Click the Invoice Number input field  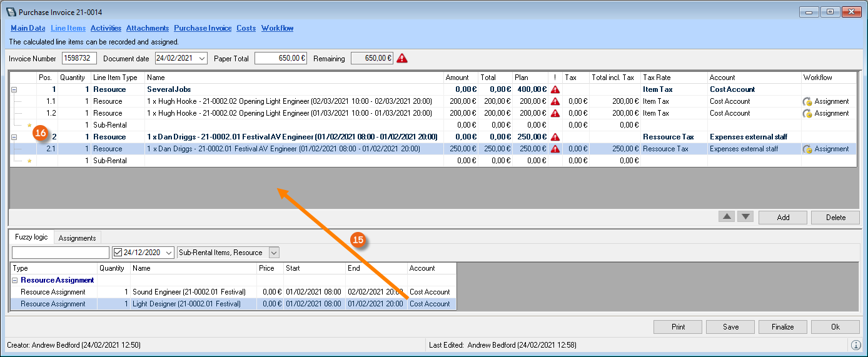point(79,58)
